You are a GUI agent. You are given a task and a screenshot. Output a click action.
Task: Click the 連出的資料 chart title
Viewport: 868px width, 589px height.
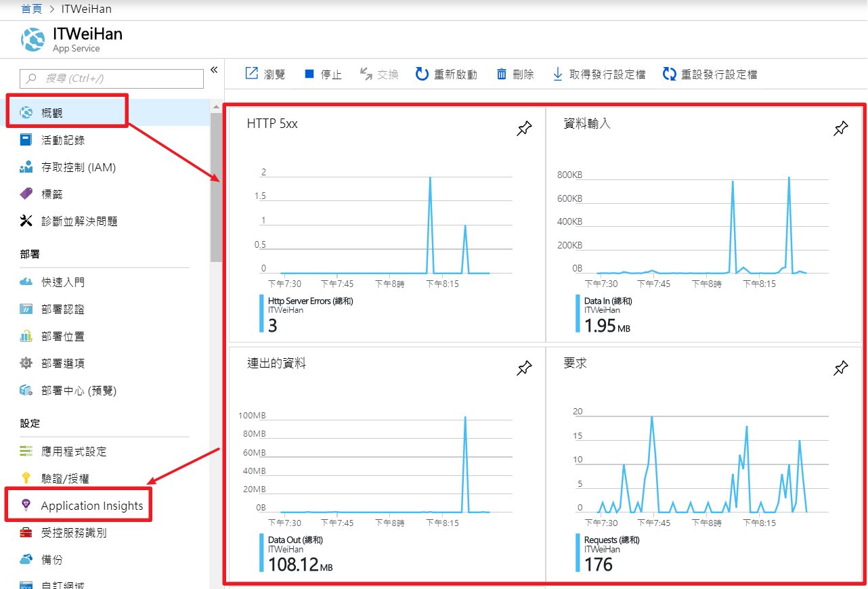point(276,364)
